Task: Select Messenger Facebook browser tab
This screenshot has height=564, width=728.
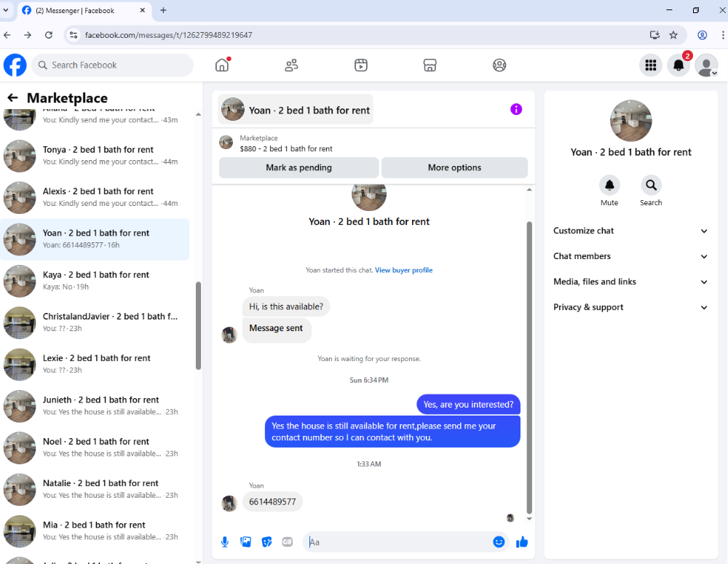Action: pyautogui.click(x=84, y=11)
